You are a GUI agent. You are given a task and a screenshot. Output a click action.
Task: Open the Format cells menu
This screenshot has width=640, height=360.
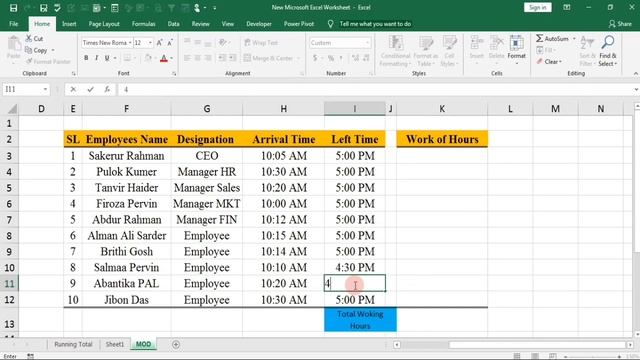tap(516, 50)
